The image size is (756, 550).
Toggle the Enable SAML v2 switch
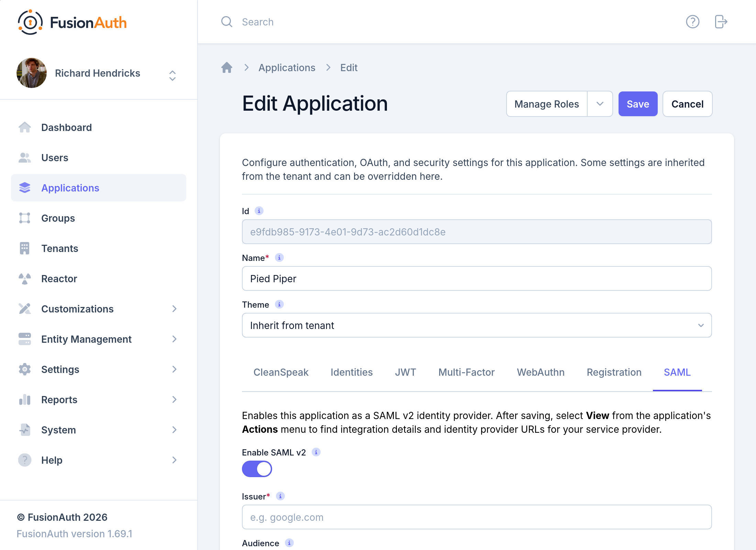(257, 469)
